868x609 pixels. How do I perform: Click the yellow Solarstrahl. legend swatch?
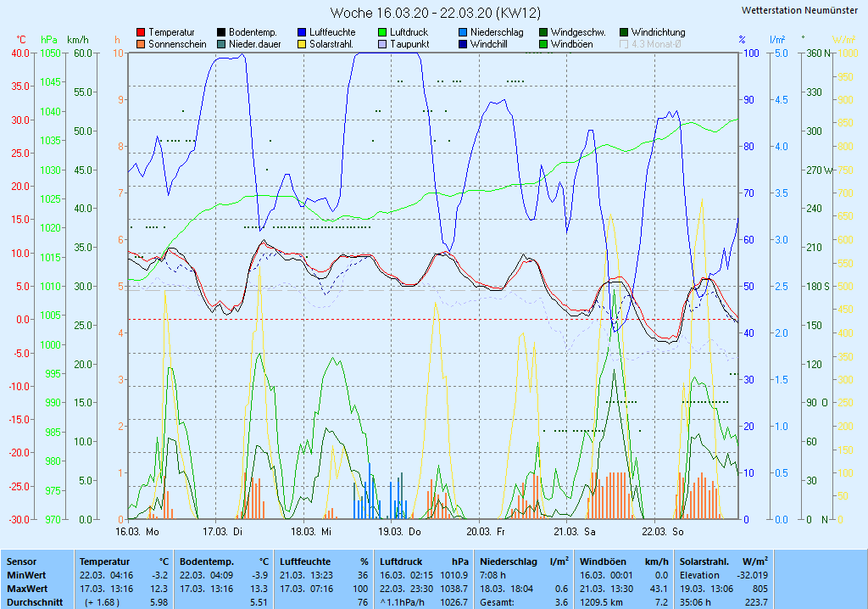click(x=302, y=44)
